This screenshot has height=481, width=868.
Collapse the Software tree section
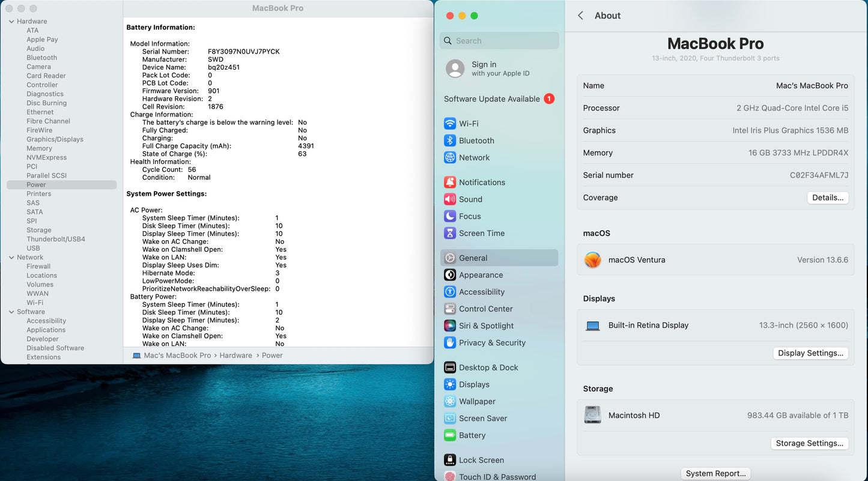[11, 312]
